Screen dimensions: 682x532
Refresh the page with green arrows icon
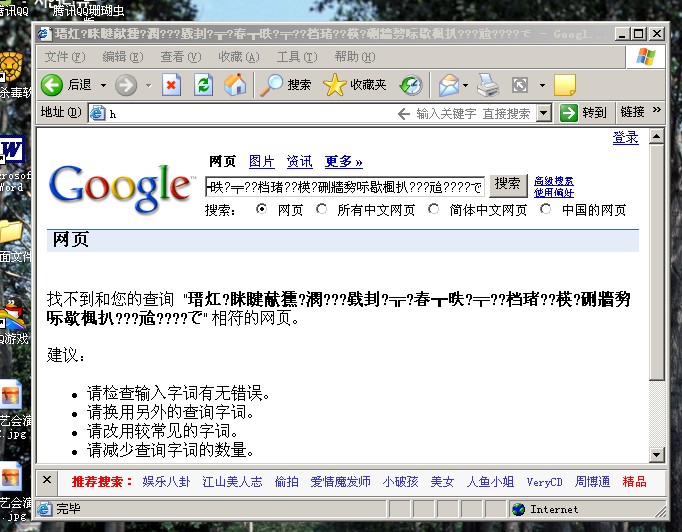203,85
